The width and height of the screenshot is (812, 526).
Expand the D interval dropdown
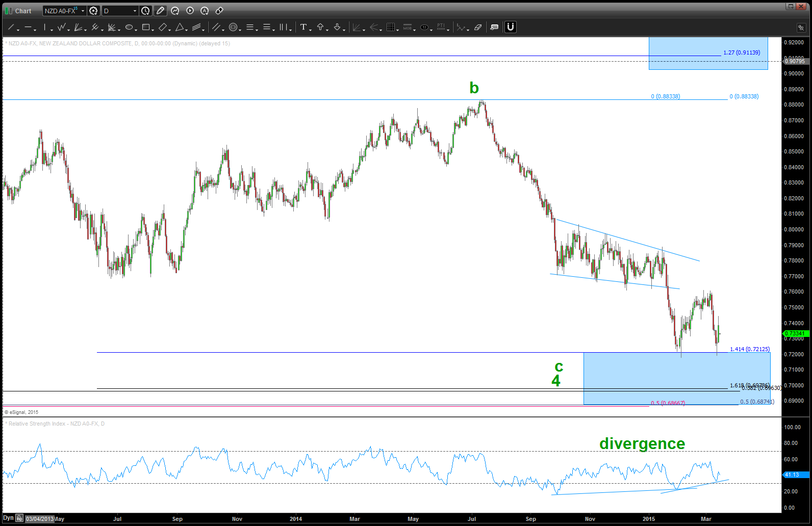pyautogui.click(x=135, y=11)
